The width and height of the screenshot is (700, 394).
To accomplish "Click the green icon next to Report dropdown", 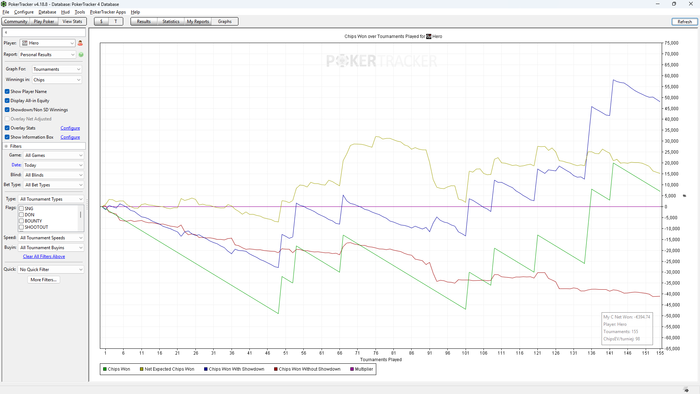I will [81, 54].
